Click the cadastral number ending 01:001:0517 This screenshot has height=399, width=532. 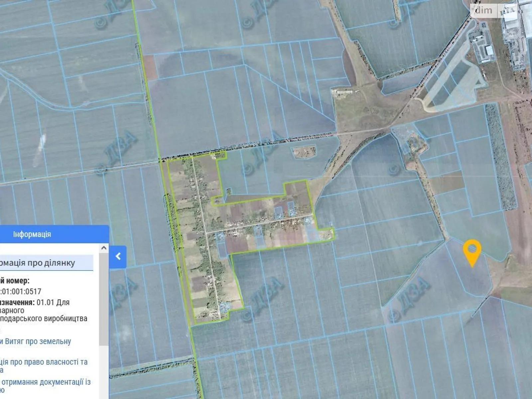(x=21, y=292)
